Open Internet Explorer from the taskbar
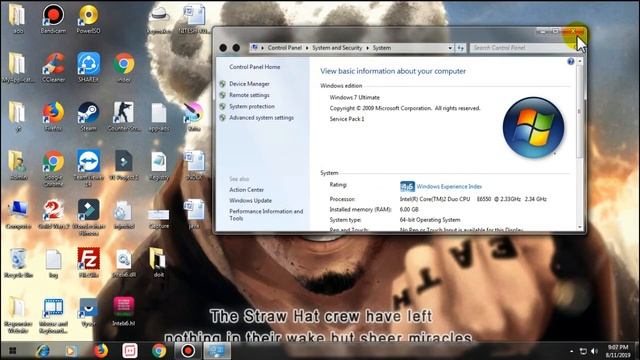Viewport: 640px width, 360px height. pos(42,351)
